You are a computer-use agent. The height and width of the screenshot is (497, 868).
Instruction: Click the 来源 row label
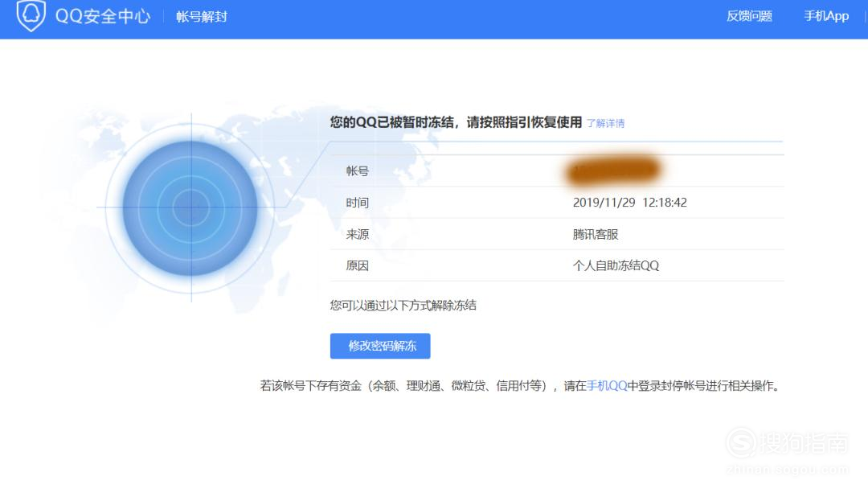coord(357,234)
